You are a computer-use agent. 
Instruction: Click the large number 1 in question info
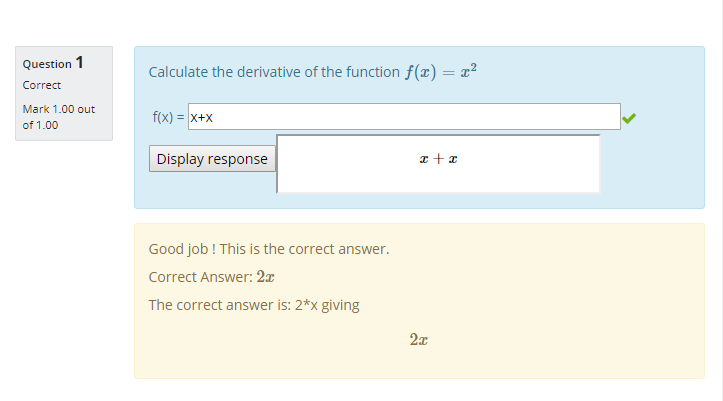pyautogui.click(x=80, y=62)
